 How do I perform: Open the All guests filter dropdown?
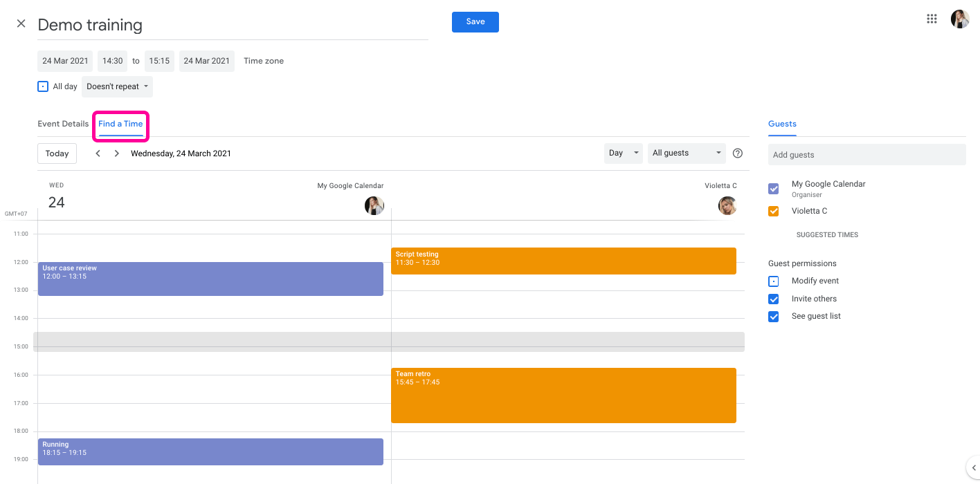pyautogui.click(x=687, y=153)
